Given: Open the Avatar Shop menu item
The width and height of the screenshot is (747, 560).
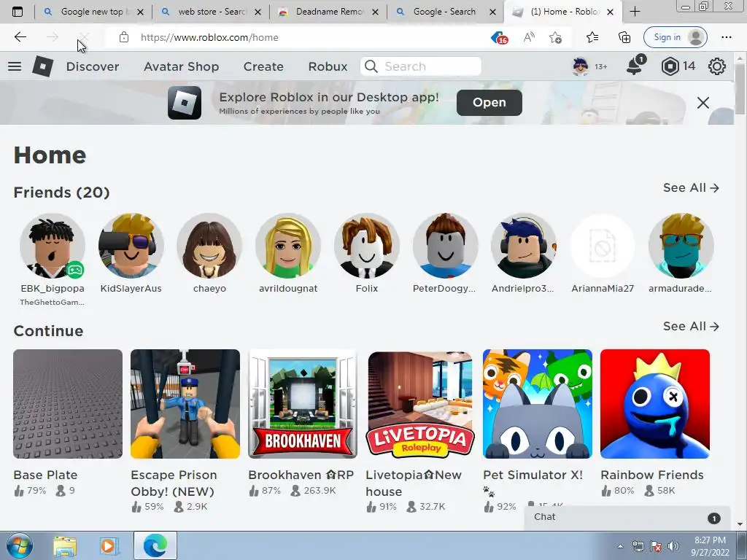Looking at the screenshot, I should 182,66.
